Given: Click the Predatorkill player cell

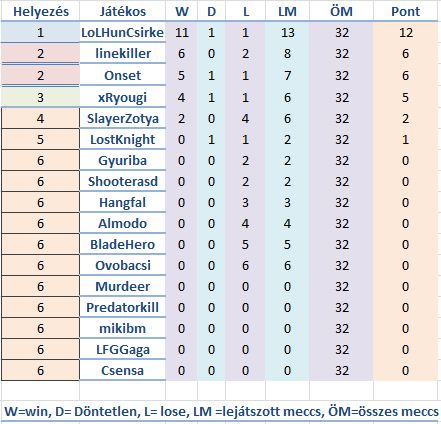Looking at the screenshot, I should 122,308.
